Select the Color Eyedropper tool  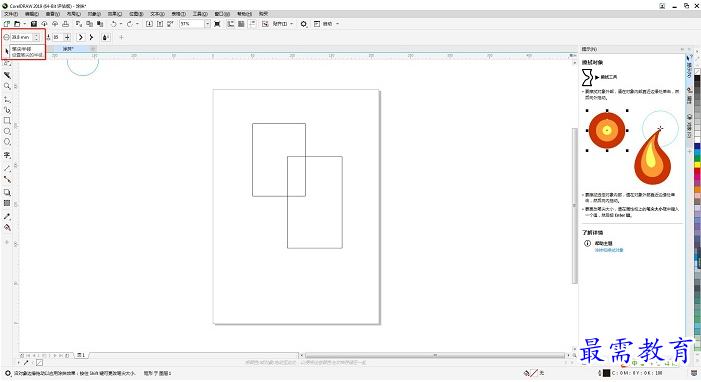coord(7,216)
